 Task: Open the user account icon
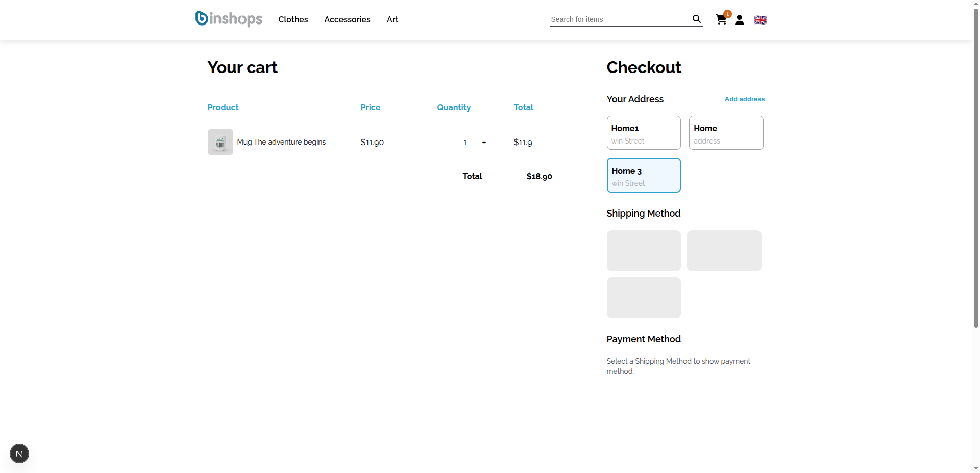click(739, 20)
